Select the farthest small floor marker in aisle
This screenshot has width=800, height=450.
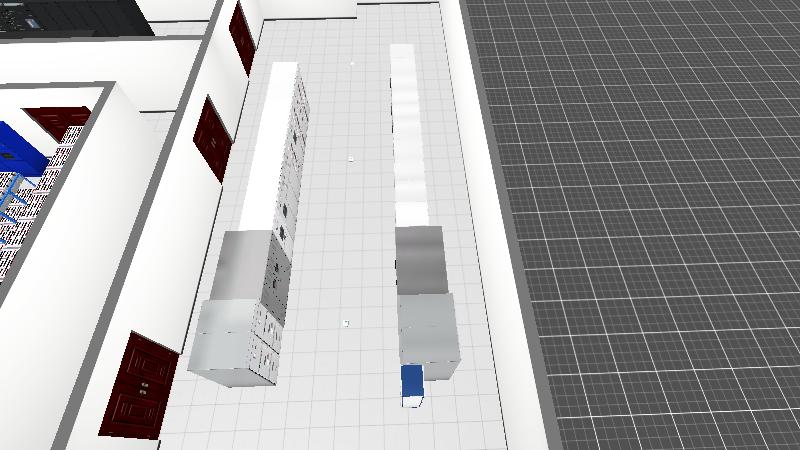pyautogui.click(x=351, y=65)
